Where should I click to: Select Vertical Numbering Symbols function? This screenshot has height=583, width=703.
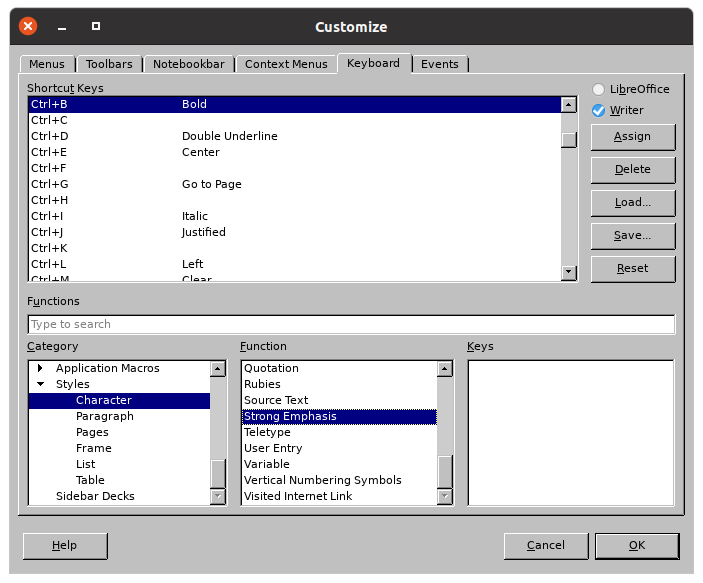[339, 481]
